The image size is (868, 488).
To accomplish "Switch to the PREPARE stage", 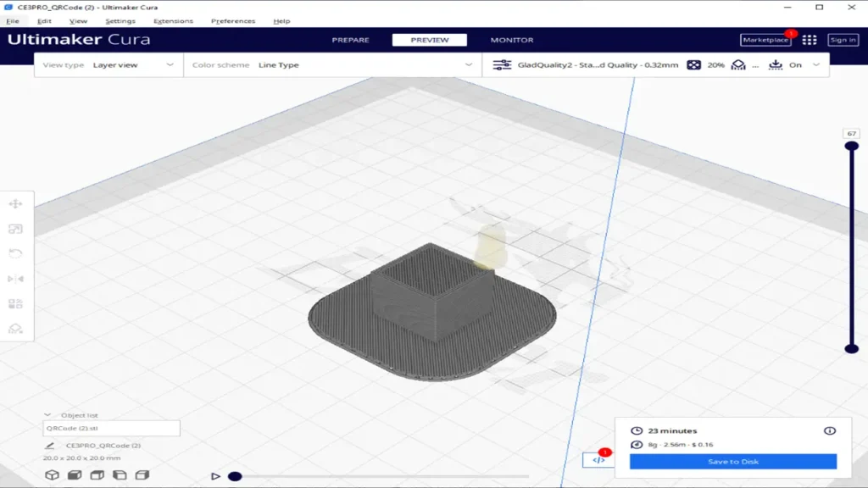I will pos(350,40).
